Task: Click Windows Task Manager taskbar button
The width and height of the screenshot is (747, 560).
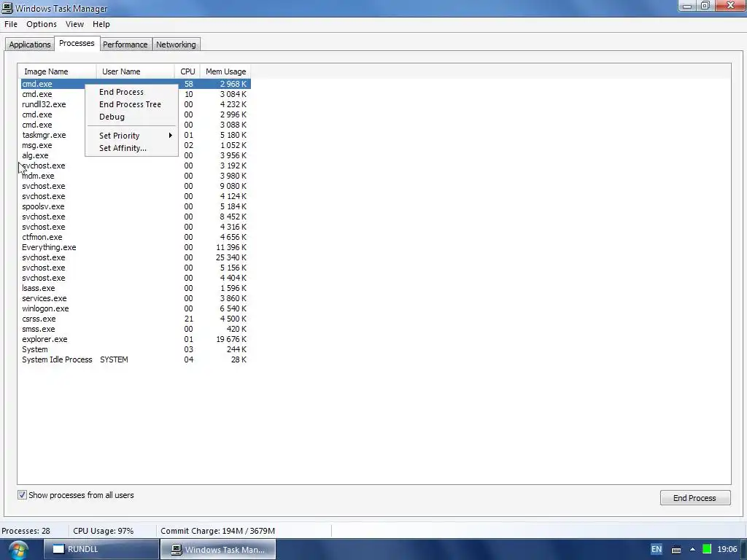Action: (217, 549)
